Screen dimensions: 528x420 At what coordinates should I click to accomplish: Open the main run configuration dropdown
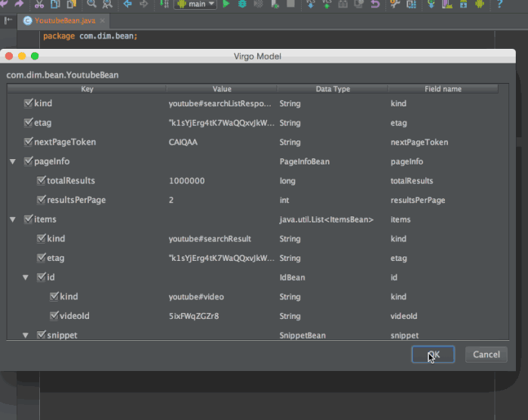click(195, 4)
